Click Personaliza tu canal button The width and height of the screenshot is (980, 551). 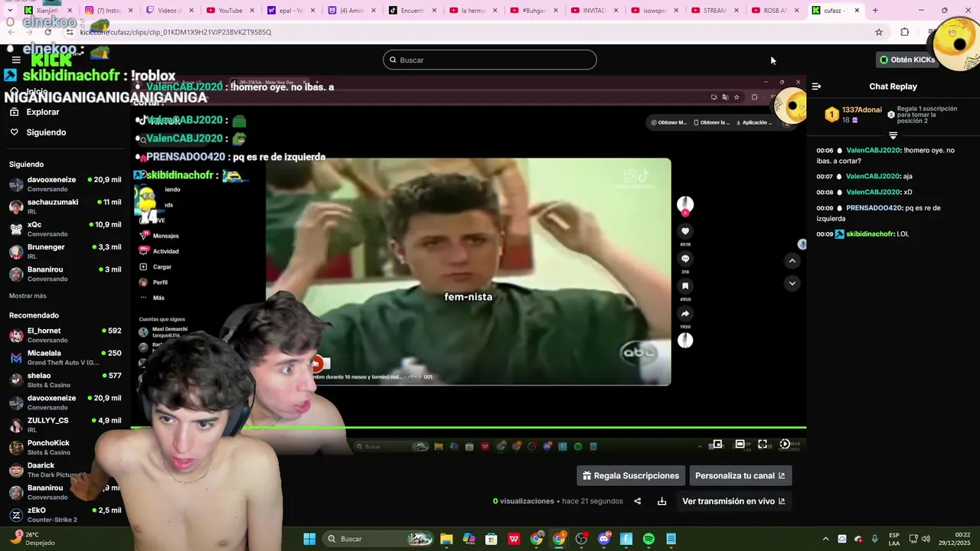(740, 476)
